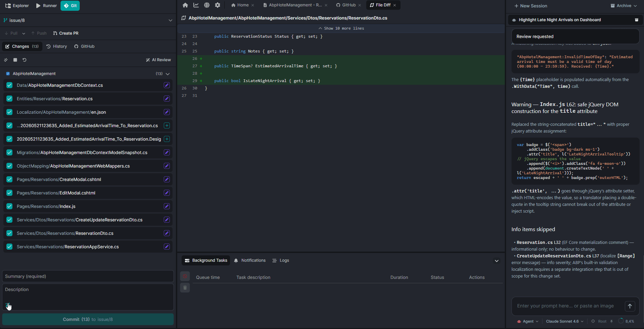Click Commit (13) to issue/8 button
644x329 pixels.
click(x=88, y=319)
